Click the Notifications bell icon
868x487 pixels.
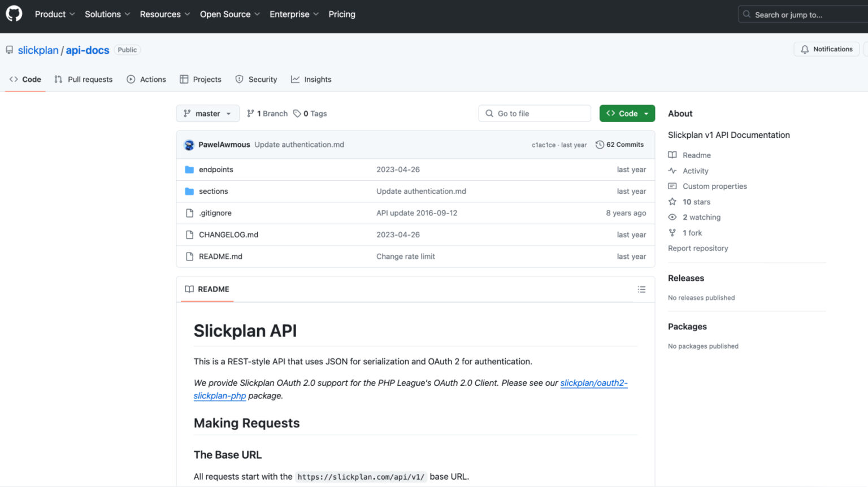(805, 49)
